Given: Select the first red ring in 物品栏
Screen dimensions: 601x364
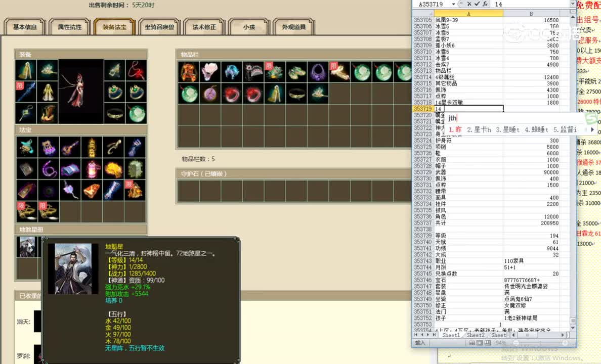Looking at the screenshot, I should coord(232,94).
